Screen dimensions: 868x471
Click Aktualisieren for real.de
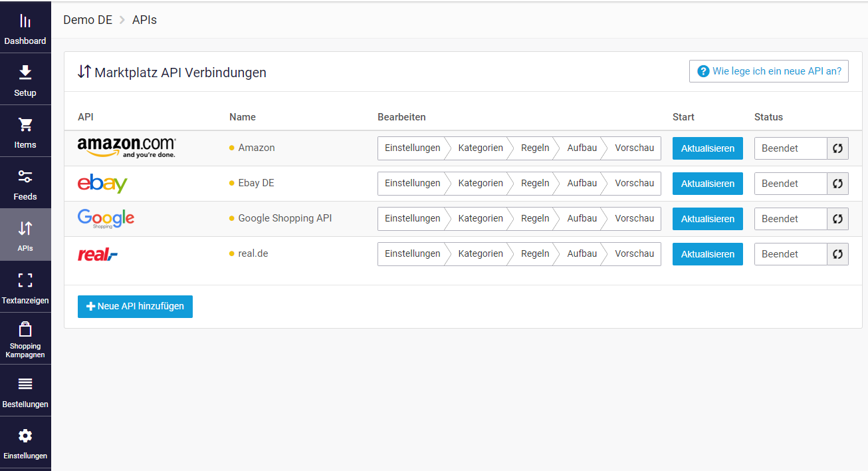(708, 254)
